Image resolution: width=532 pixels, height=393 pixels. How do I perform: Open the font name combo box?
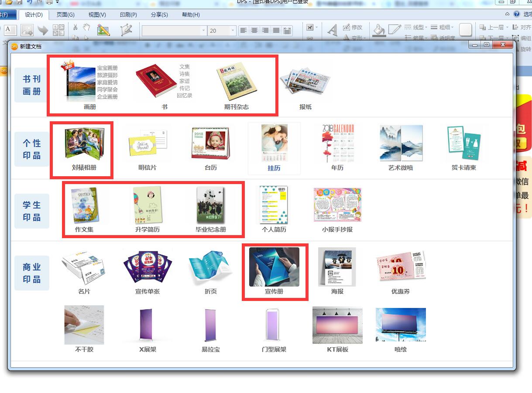tap(174, 31)
